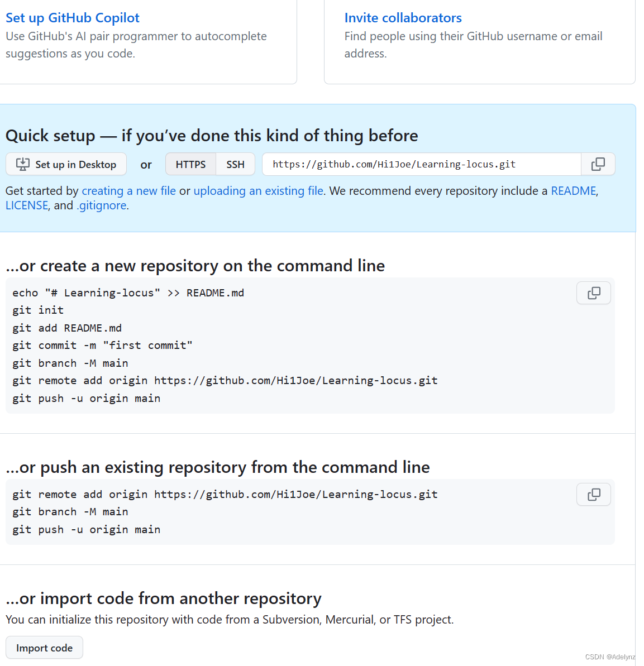Open the Invite collaborators link
This screenshot has height=666, width=644.
[x=403, y=18]
